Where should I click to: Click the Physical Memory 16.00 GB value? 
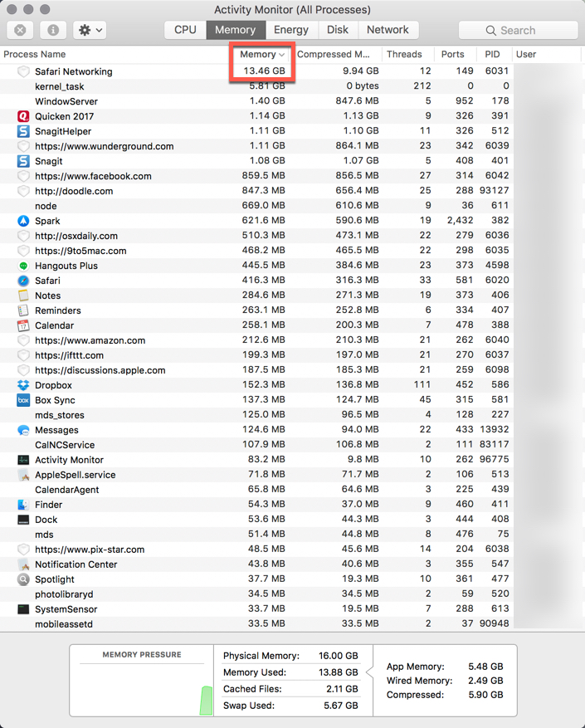(338, 656)
